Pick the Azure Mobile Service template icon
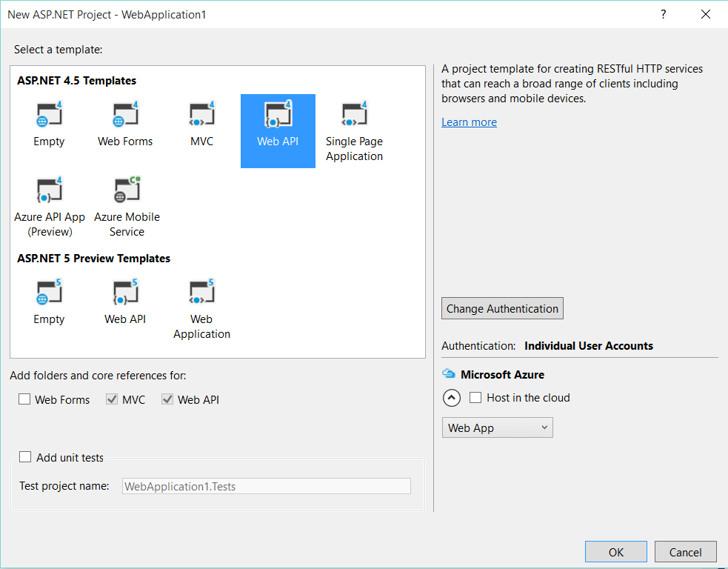Screen dimensions: 728x569 click(x=127, y=190)
